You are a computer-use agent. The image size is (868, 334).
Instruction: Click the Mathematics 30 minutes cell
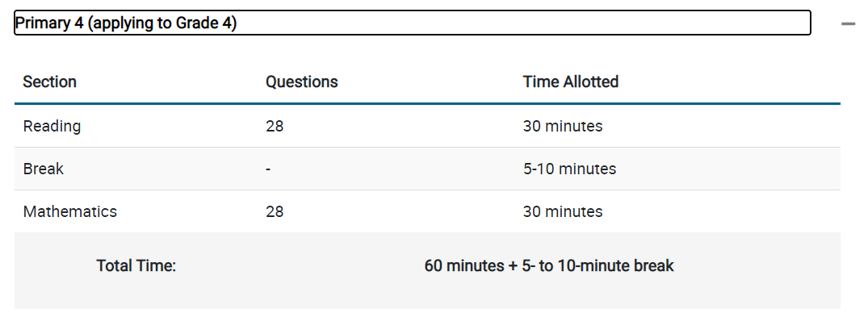[563, 211]
